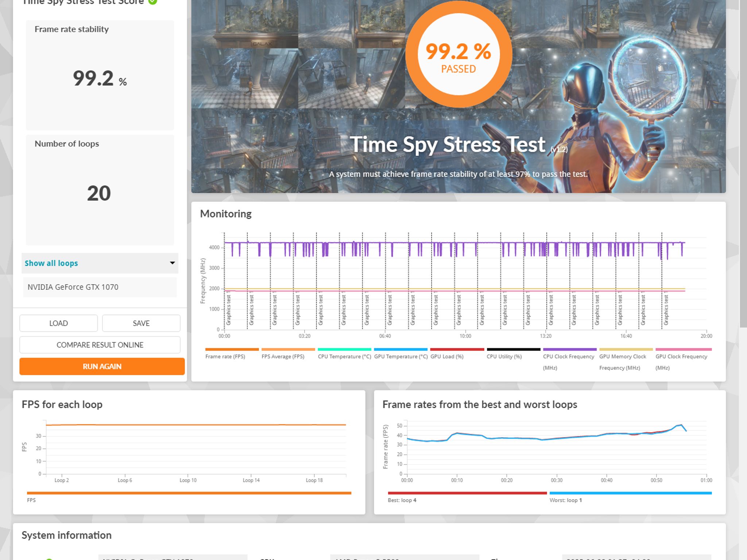Image resolution: width=747 pixels, height=560 pixels.
Task: Click the SAVE button
Action: click(141, 323)
